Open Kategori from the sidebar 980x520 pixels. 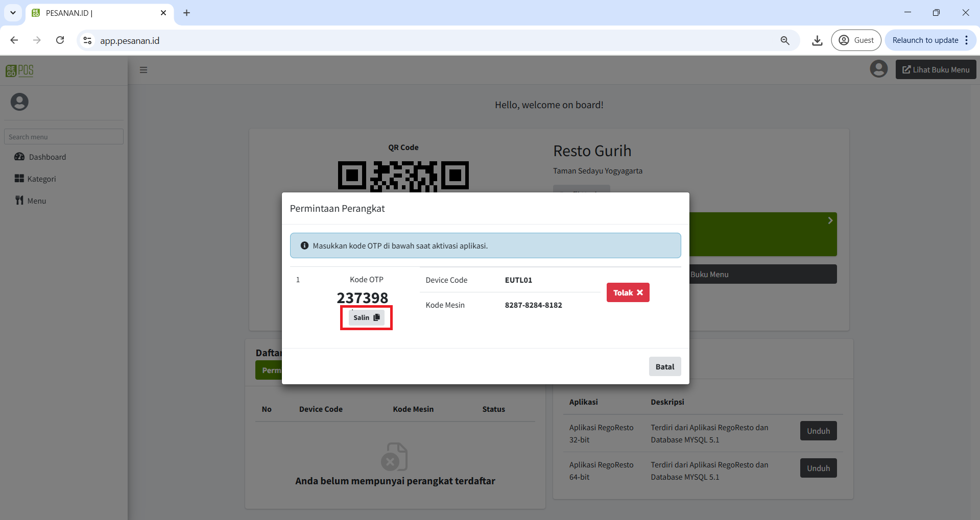(x=41, y=179)
